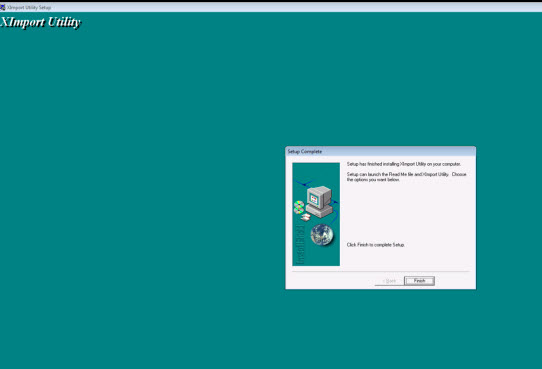Click the "Setup has finished installing XImport Utility" text
The image size is (542, 369).
pyautogui.click(x=404, y=164)
